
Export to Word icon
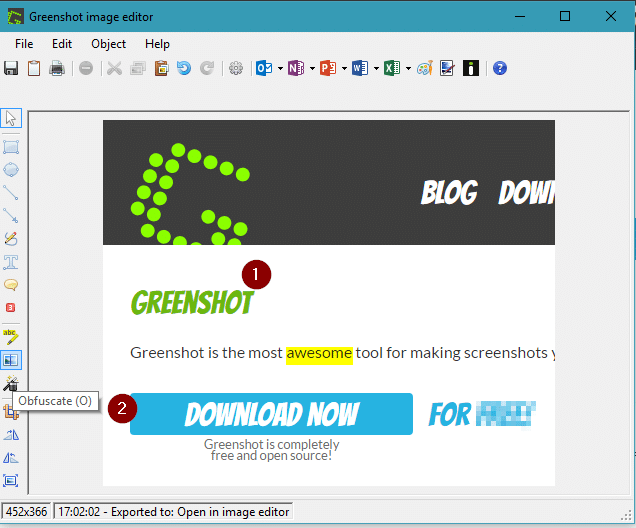click(360, 68)
